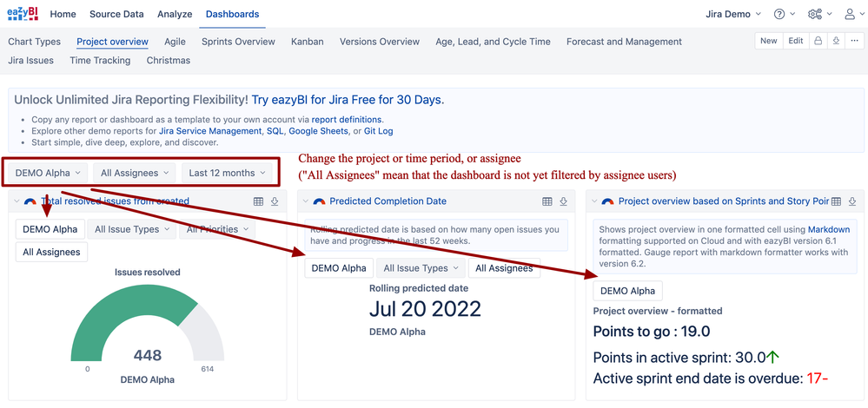Click the Edit dashboard button
868x408 pixels.
coord(796,41)
